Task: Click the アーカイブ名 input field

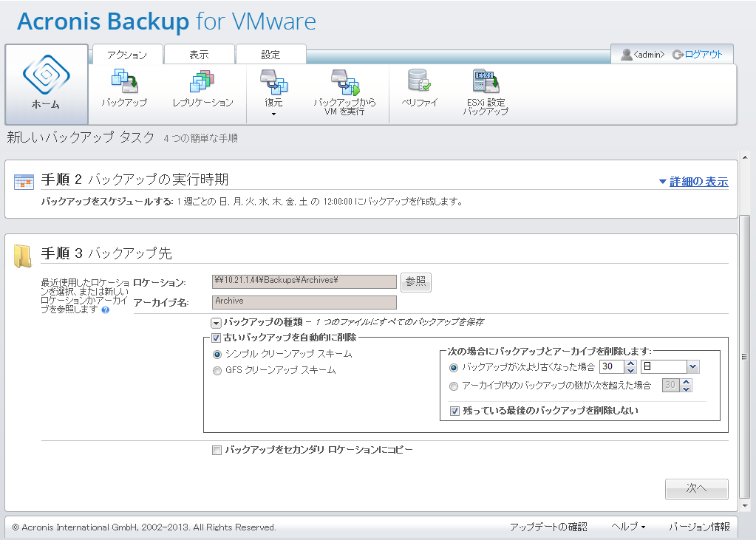Action: point(304,302)
